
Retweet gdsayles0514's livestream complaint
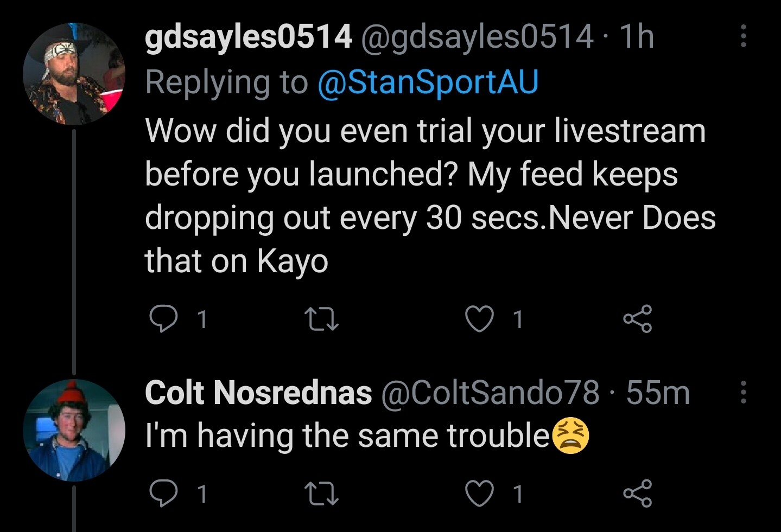pyautogui.click(x=321, y=319)
